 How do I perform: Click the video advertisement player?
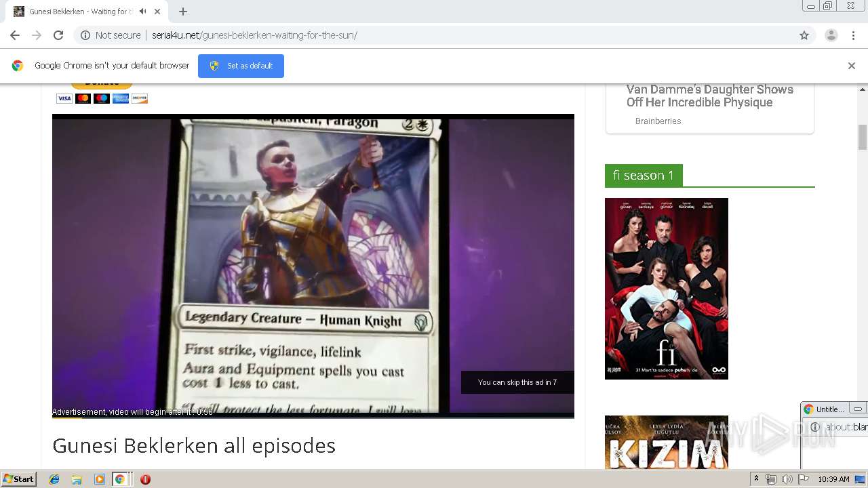coord(313,266)
